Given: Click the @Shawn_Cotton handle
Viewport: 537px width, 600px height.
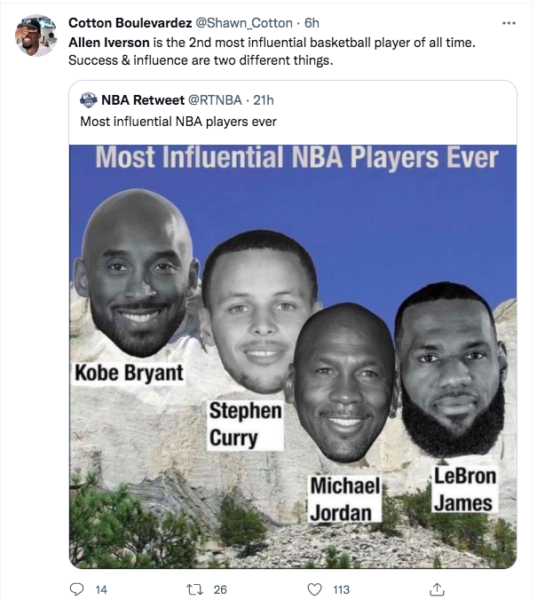Looking at the screenshot, I should click(x=244, y=23).
